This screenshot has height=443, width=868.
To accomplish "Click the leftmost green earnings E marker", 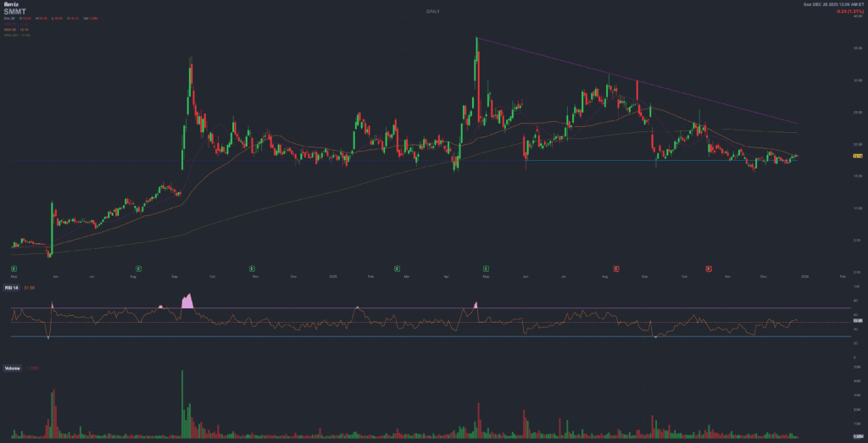I will point(14,268).
